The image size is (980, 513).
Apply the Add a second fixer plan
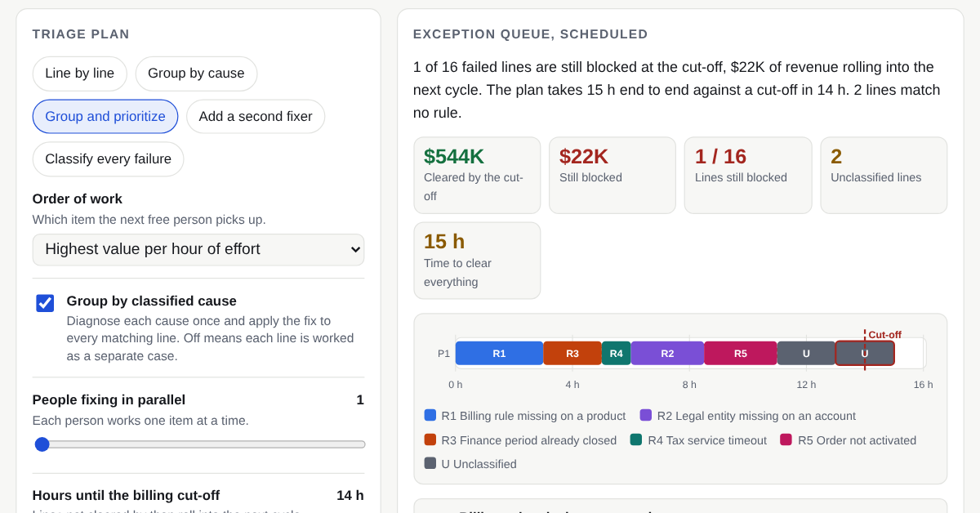click(256, 117)
